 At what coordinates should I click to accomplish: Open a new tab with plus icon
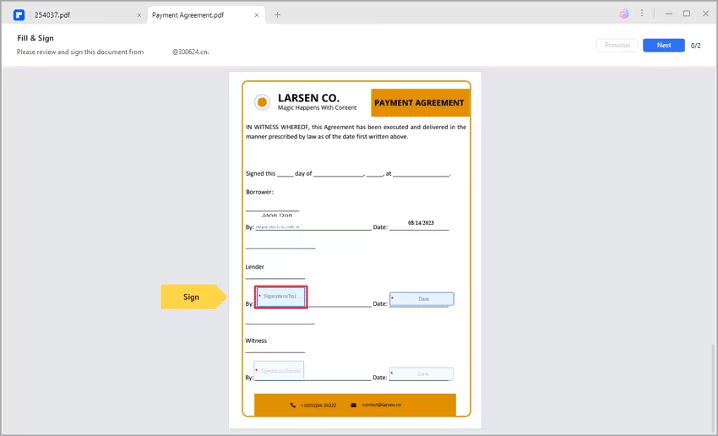coord(277,15)
